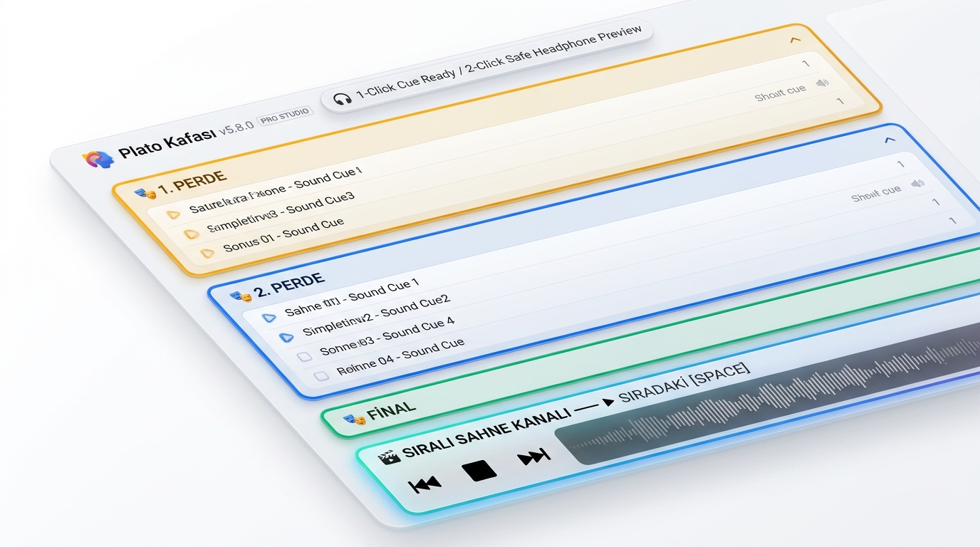The width and height of the screenshot is (980, 547).
Task: Play the Sonus 01 - Sound Cue row
Action: [207, 252]
